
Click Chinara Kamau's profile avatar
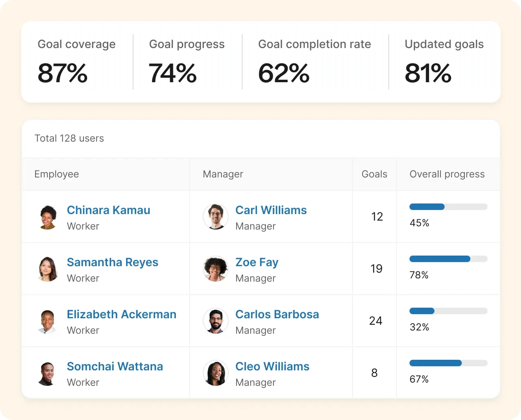(x=48, y=217)
